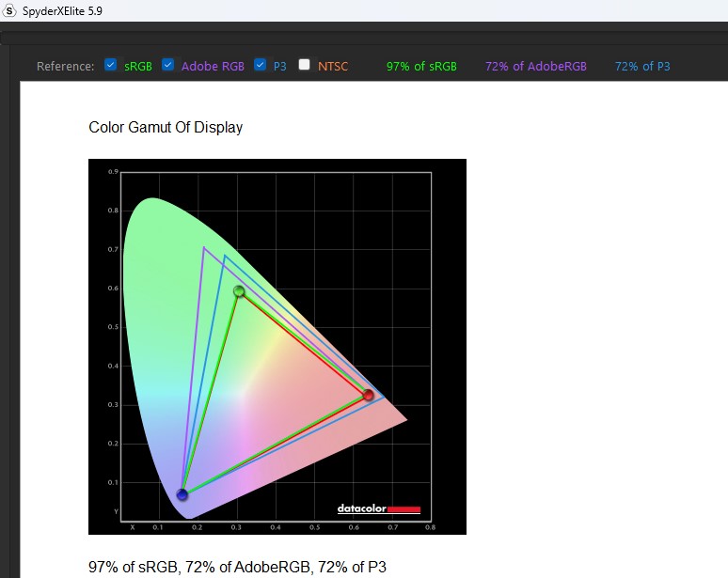Click the green sRGB label text
The width and height of the screenshot is (728, 578).
(x=138, y=67)
